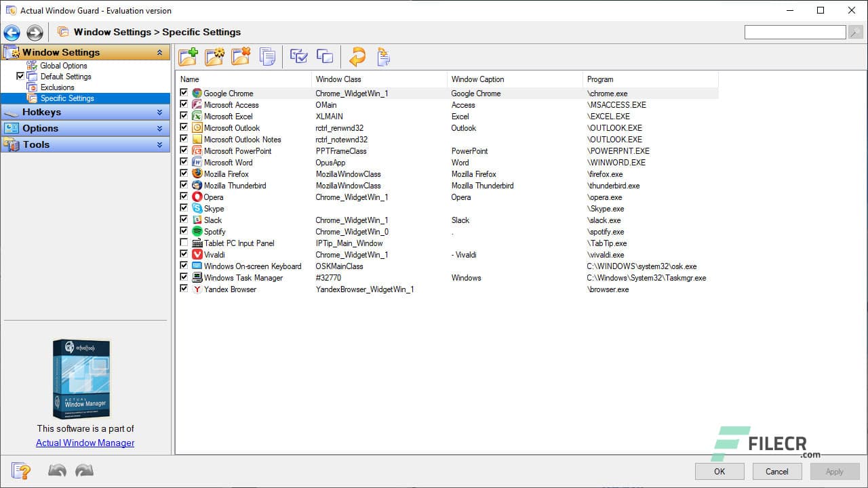Viewport: 868px width, 488px height.
Task: Uncheck the Skype entry
Action: point(184,208)
